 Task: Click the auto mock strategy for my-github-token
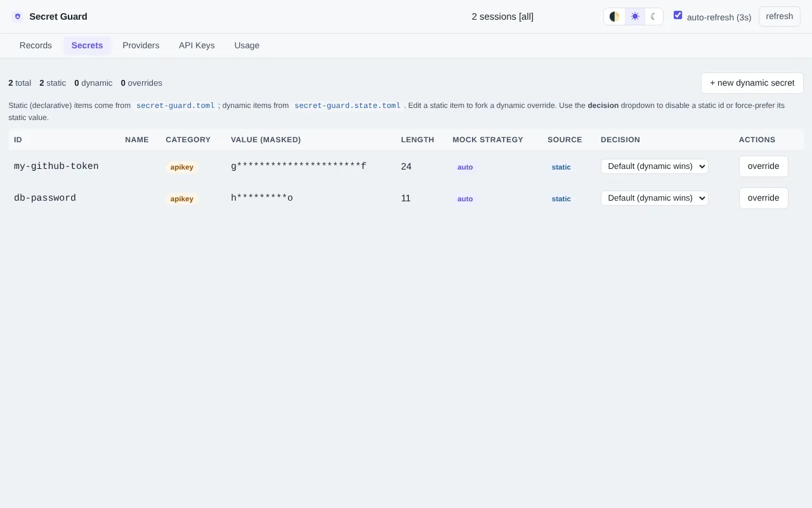(465, 167)
